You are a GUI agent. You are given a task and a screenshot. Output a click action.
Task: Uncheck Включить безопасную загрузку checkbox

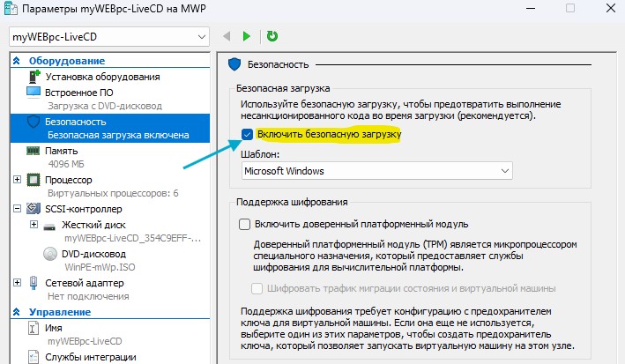(248, 135)
